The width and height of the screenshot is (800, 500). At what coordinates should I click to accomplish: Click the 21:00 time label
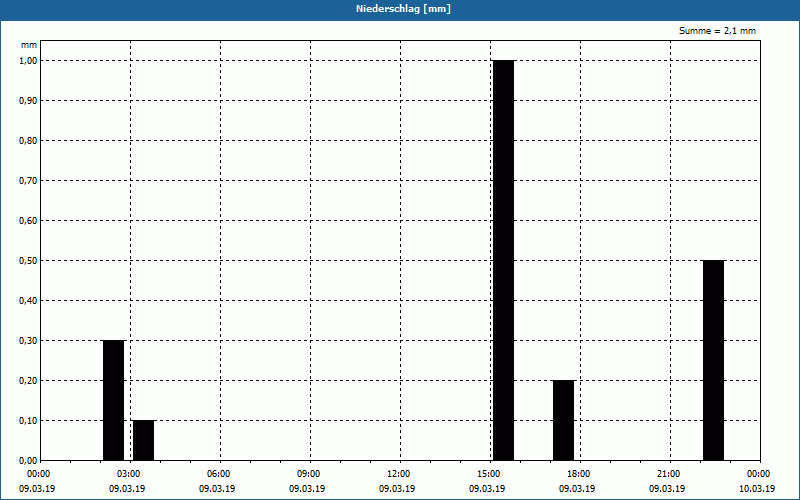tap(667, 474)
